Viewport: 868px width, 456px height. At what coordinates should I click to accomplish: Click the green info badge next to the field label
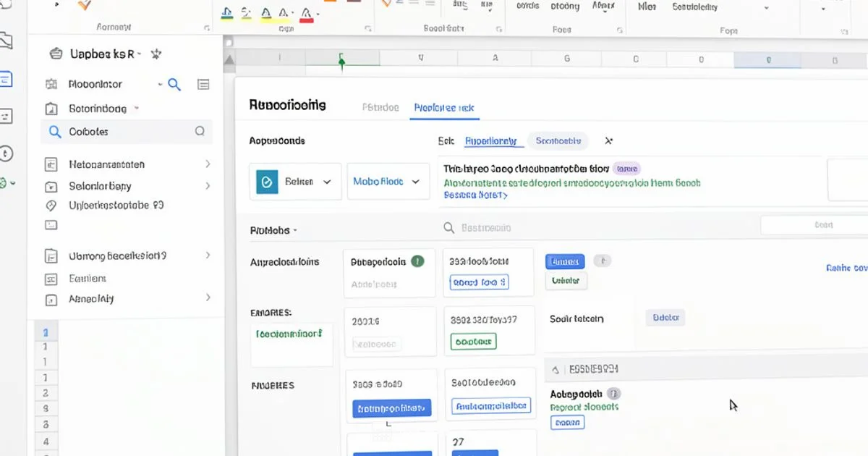pos(417,261)
